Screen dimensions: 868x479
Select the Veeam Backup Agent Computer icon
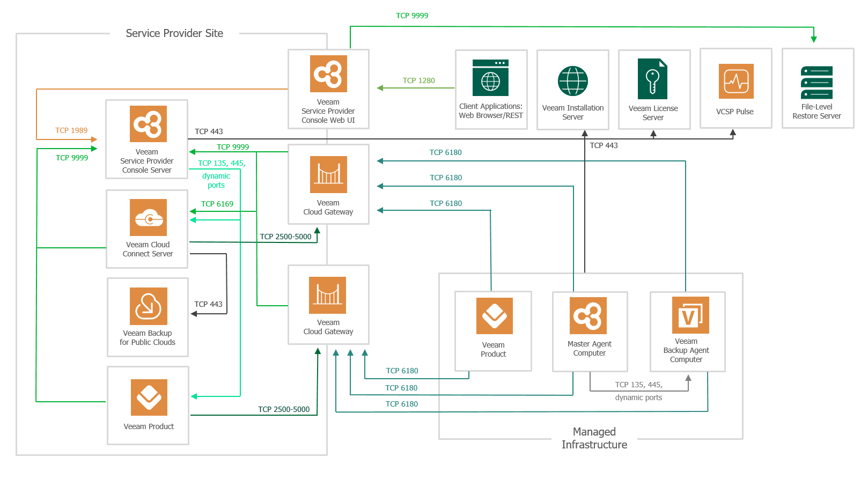tap(691, 315)
